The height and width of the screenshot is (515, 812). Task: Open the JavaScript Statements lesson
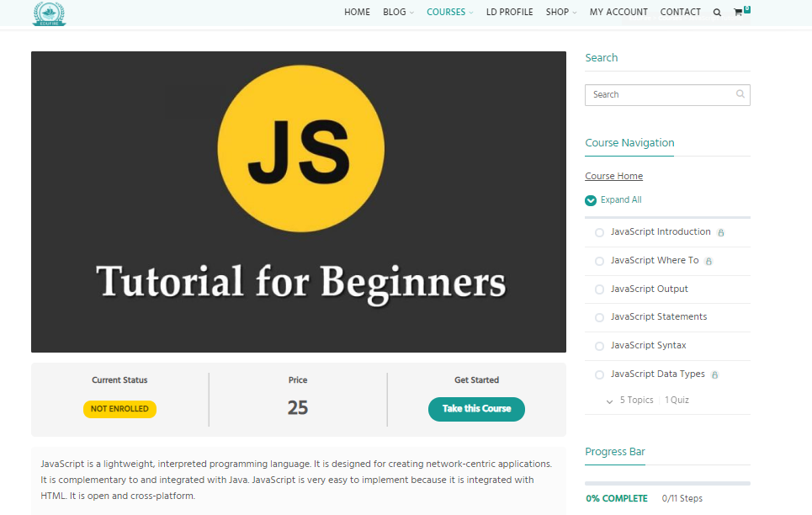tap(659, 316)
